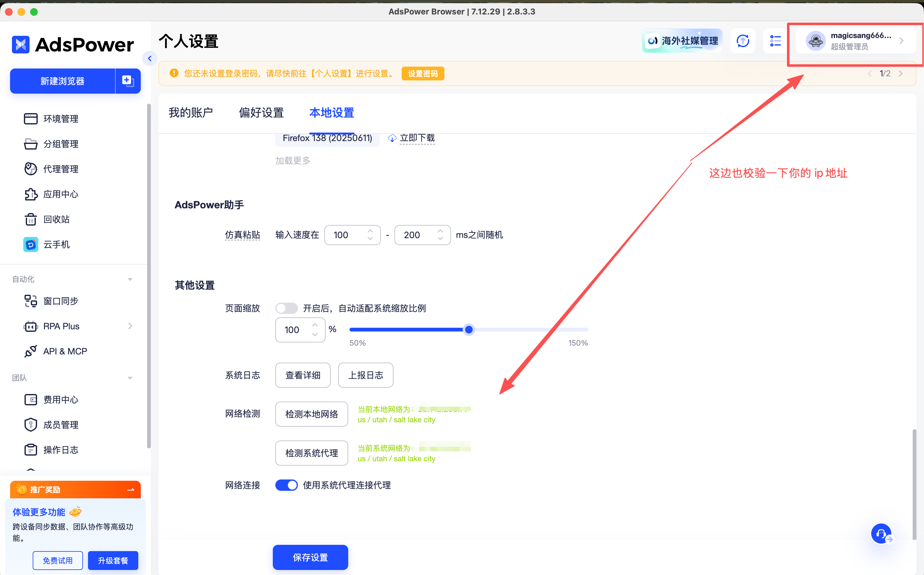Enable the 页面缩放 auto-scaling toggle

286,308
